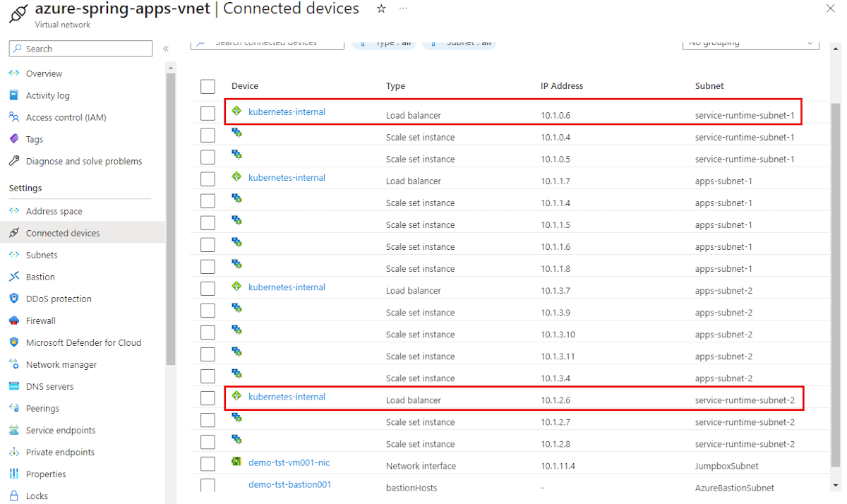This screenshot has height=504, width=847.
Task: Click the Access control (IAM) icon
Action: coord(14,117)
